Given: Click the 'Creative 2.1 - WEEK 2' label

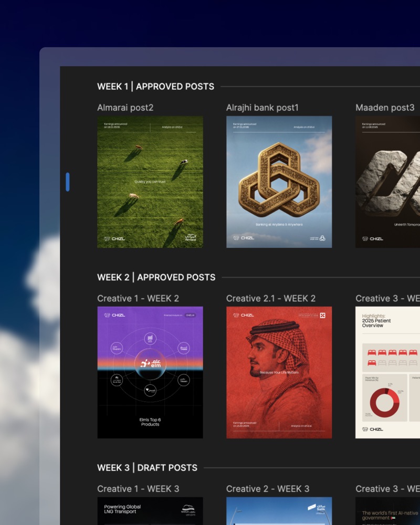Looking at the screenshot, I should pos(270,298).
